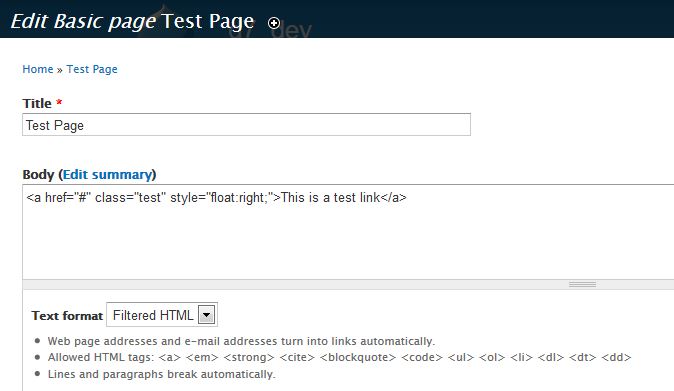674x391 pixels.
Task: Click the 'Text format' label
Action: coord(67,316)
